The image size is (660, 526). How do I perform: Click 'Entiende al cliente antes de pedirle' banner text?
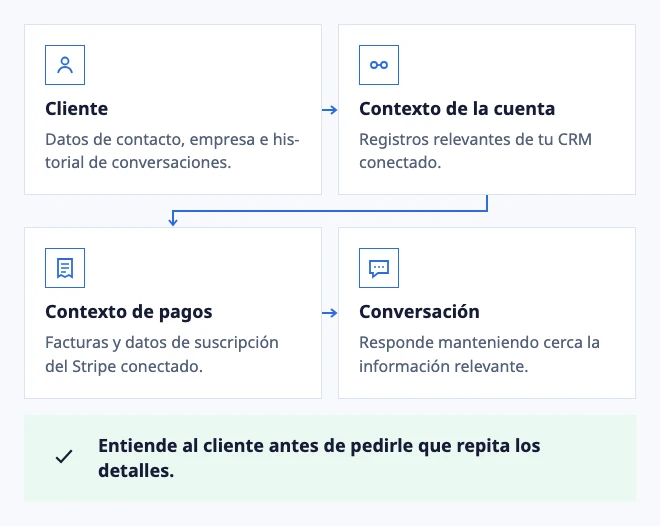click(x=319, y=458)
